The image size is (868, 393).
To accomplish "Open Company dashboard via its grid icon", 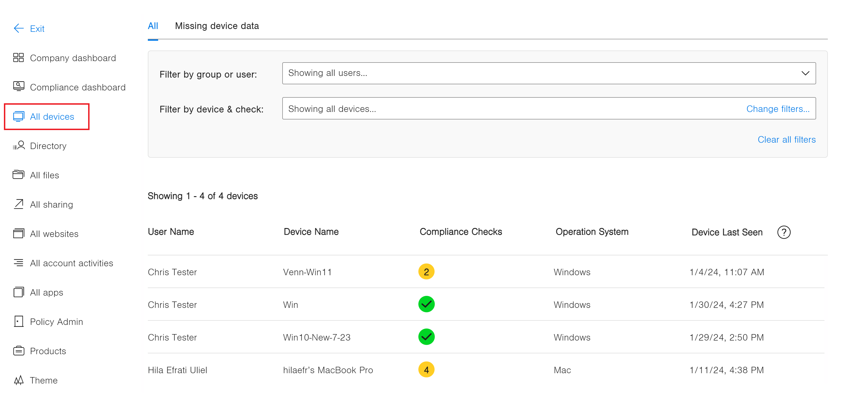I will click(x=18, y=58).
